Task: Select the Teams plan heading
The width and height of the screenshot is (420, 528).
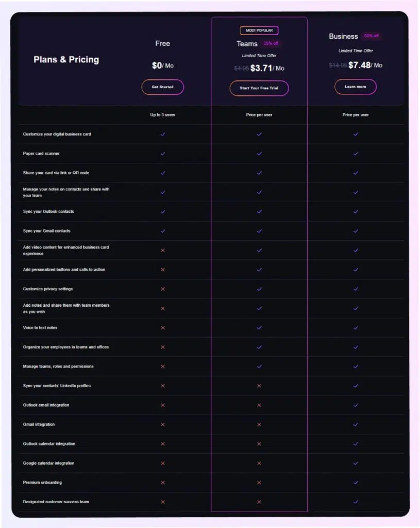Action: 247,44
